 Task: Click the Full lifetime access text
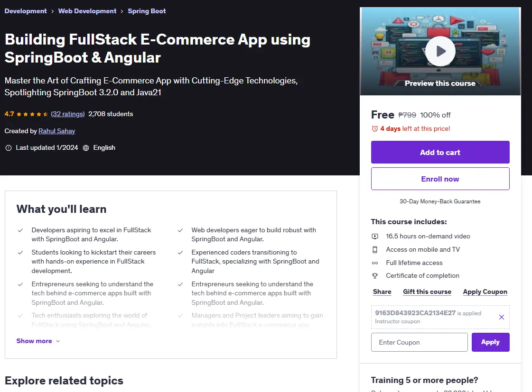click(x=414, y=263)
